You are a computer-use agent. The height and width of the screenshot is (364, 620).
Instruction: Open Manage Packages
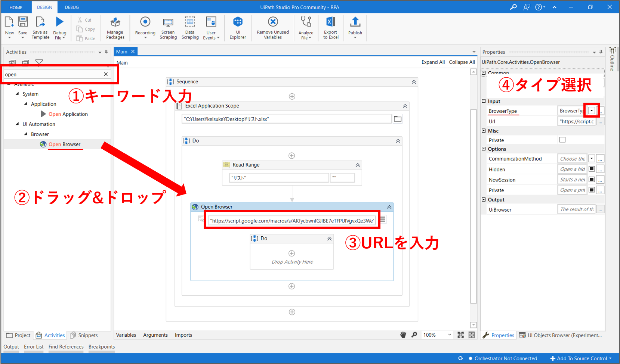[115, 22]
